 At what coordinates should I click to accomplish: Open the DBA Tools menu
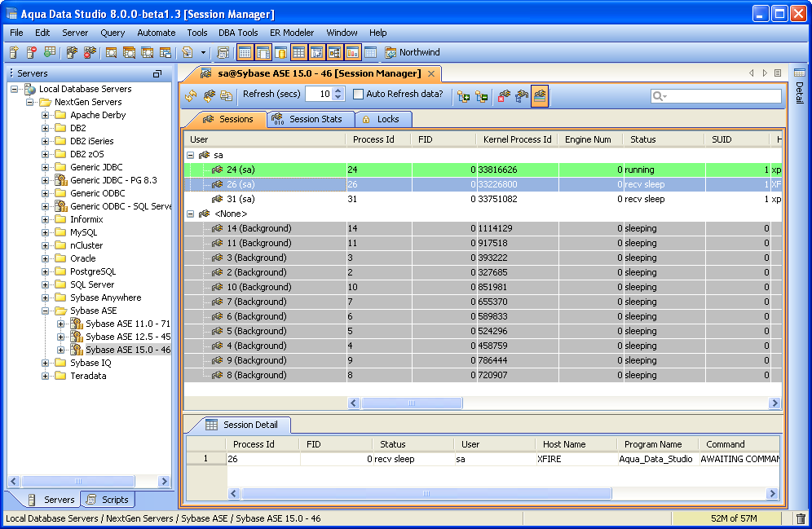click(x=238, y=33)
